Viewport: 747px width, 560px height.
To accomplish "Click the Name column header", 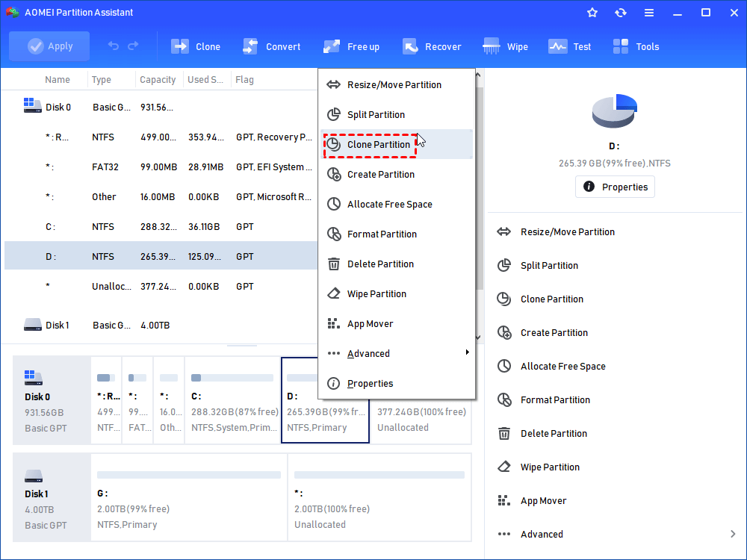I will [58, 80].
